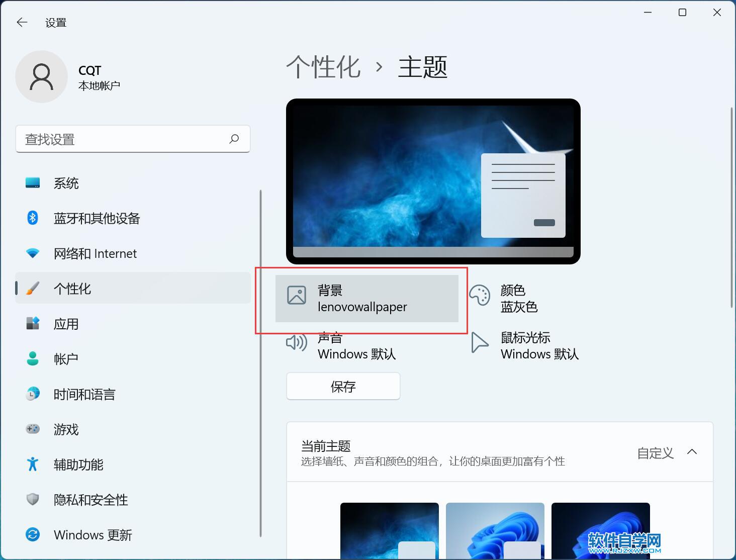Open 时间和语言 settings category
The height and width of the screenshot is (560, 736).
tap(84, 395)
